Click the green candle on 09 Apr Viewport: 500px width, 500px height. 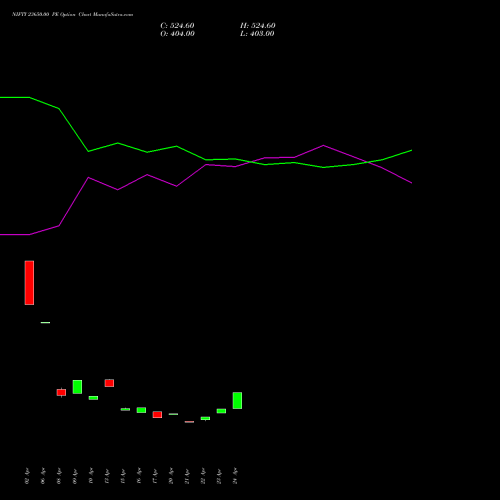[x=77, y=387]
